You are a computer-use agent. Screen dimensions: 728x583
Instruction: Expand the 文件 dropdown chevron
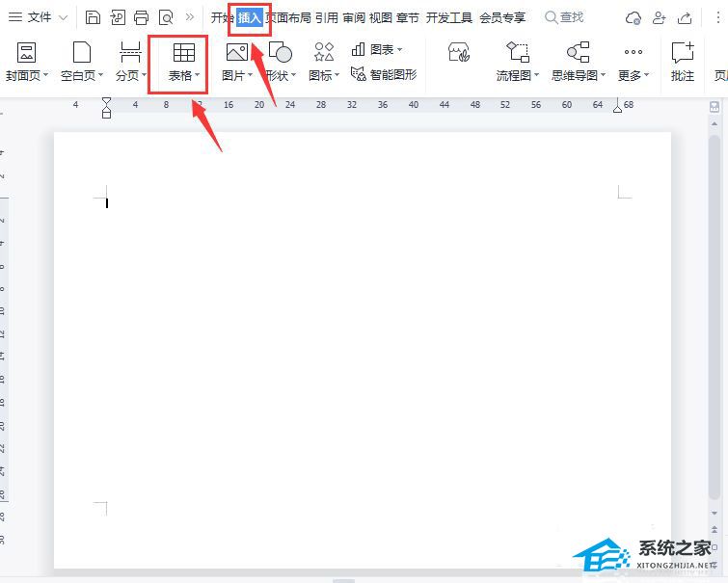tap(63, 18)
